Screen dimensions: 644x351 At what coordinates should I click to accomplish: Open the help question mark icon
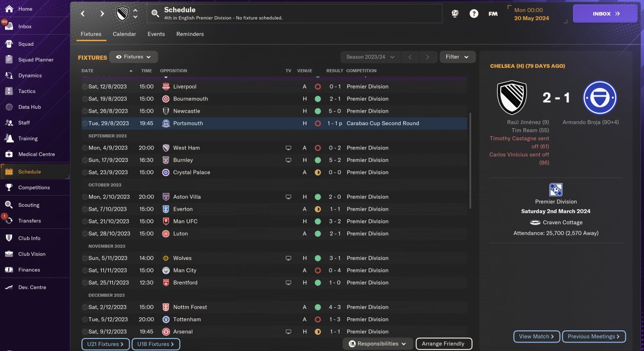tap(474, 14)
